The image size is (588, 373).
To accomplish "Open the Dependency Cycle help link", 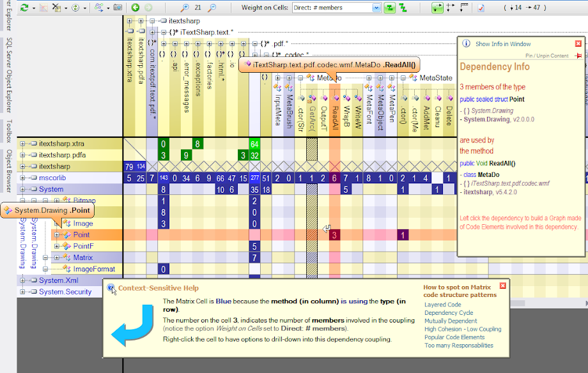I will (x=449, y=313).
